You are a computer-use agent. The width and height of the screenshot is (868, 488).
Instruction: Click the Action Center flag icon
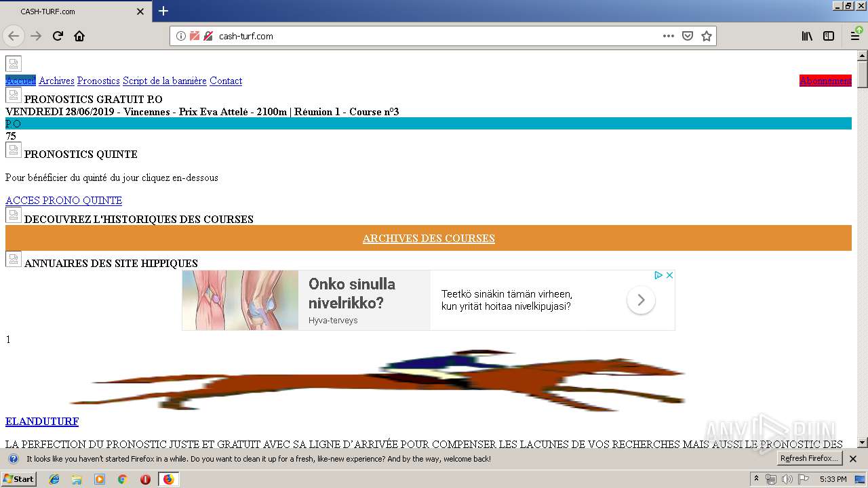803,479
